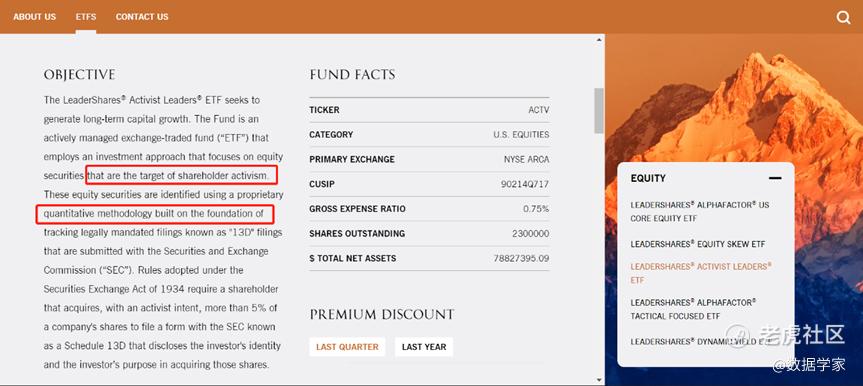Open LeaderShares Activist Leaders ETF link
The image size is (863, 386).
pyautogui.click(x=701, y=273)
